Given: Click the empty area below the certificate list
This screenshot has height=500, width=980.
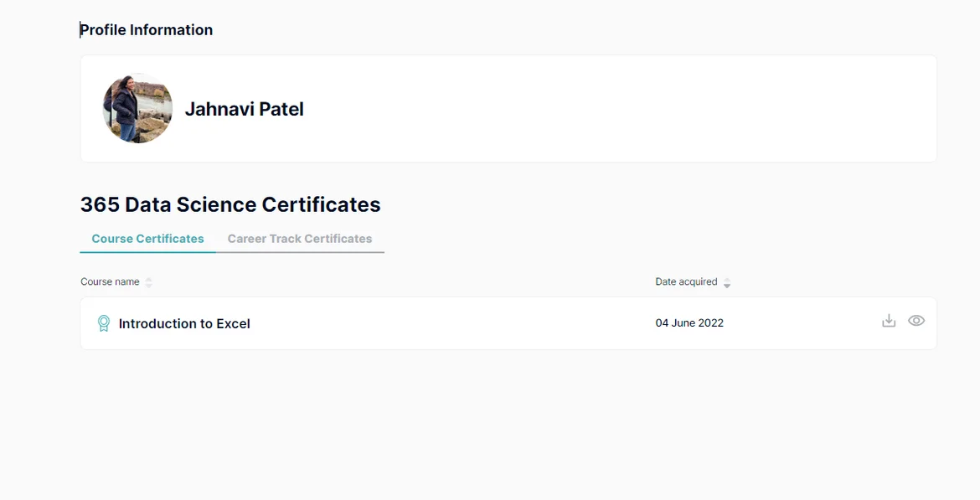Looking at the screenshot, I should pyautogui.click(x=503, y=419).
